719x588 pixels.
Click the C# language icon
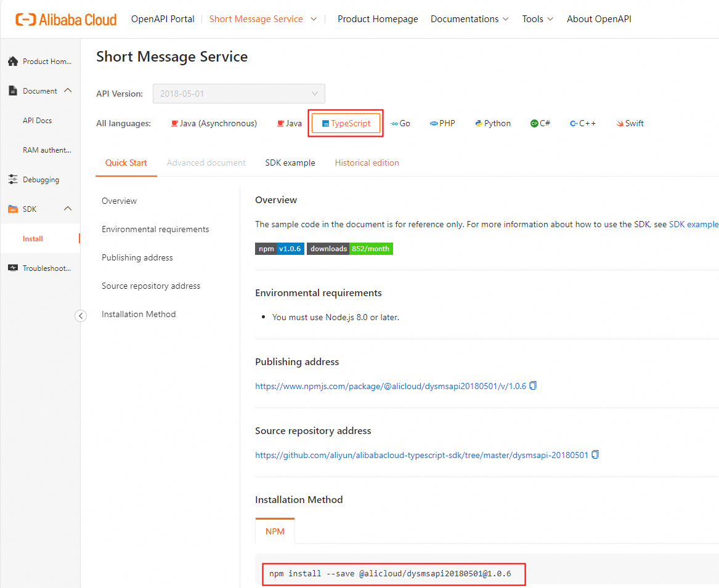click(534, 123)
